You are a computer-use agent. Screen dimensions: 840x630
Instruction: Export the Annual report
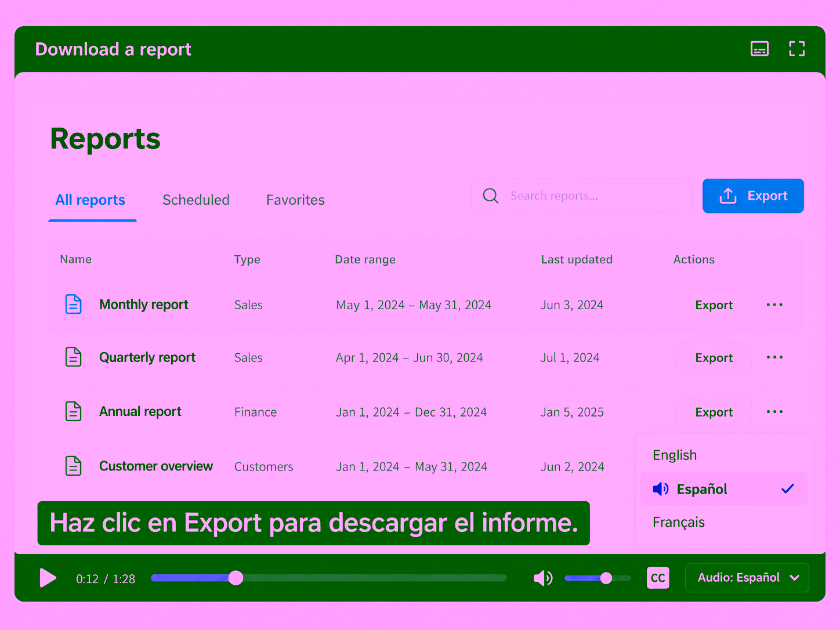(x=714, y=412)
